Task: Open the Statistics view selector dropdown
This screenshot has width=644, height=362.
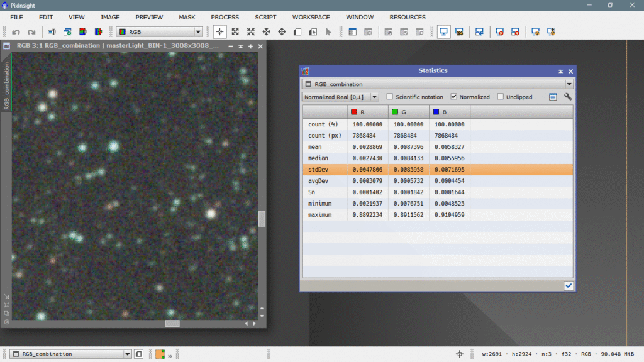Action: click(x=438, y=84)
